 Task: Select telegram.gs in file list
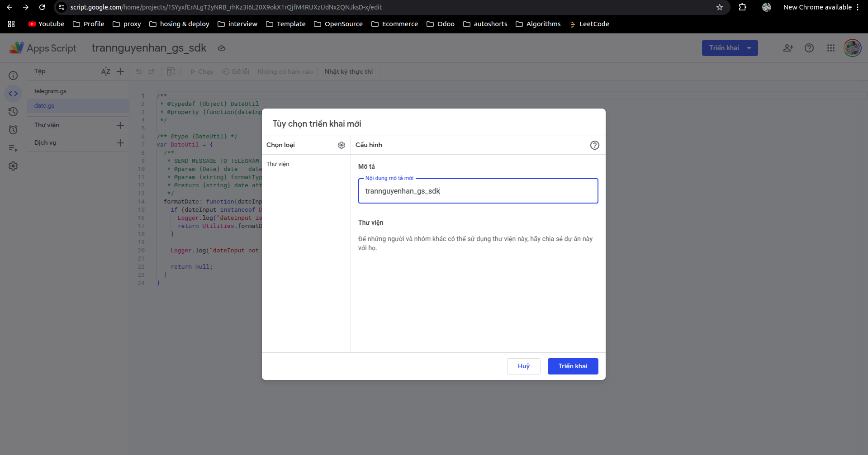[x=50, y=91]
